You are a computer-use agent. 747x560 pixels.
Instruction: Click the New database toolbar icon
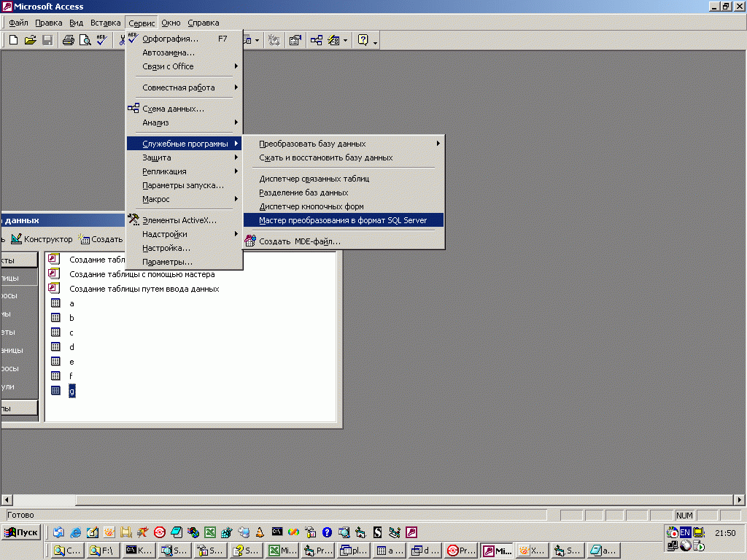click(x=13, y=40)
